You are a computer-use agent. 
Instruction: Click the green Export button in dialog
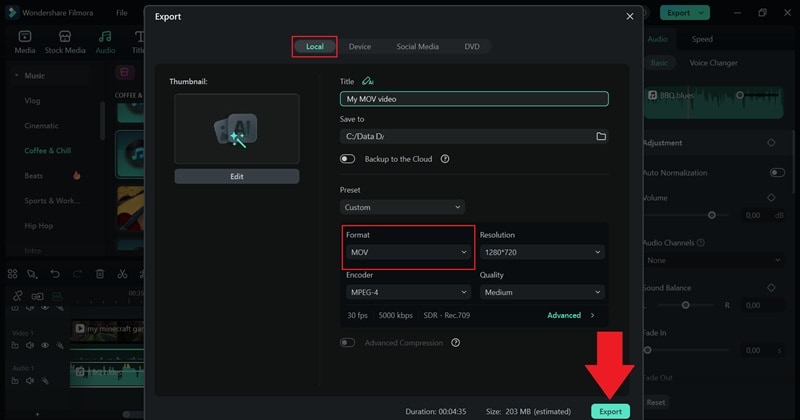[610, 411]
